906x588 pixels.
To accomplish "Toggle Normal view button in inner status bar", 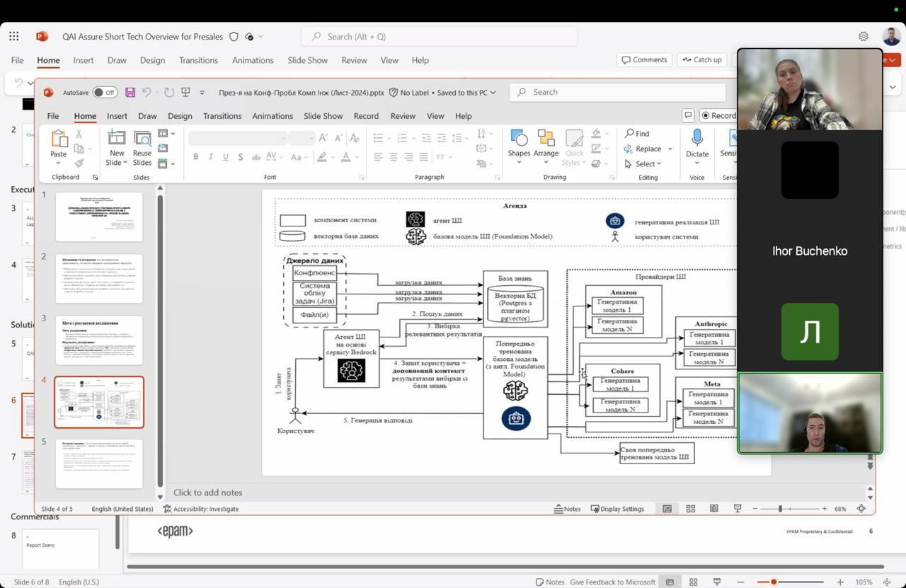I will click(x=667, y=509).
